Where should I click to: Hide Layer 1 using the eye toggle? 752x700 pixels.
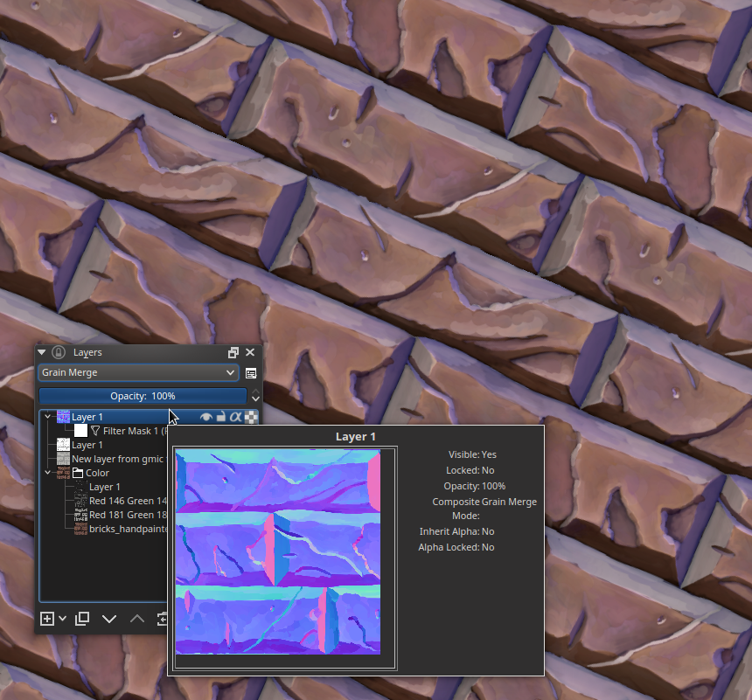click(206, 417)
